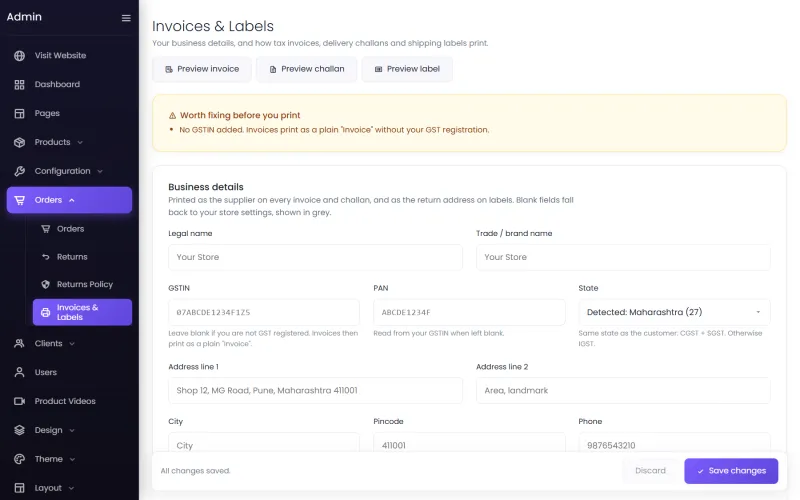Open Users in sidebar
800x500 pixels.
point(69,372)
